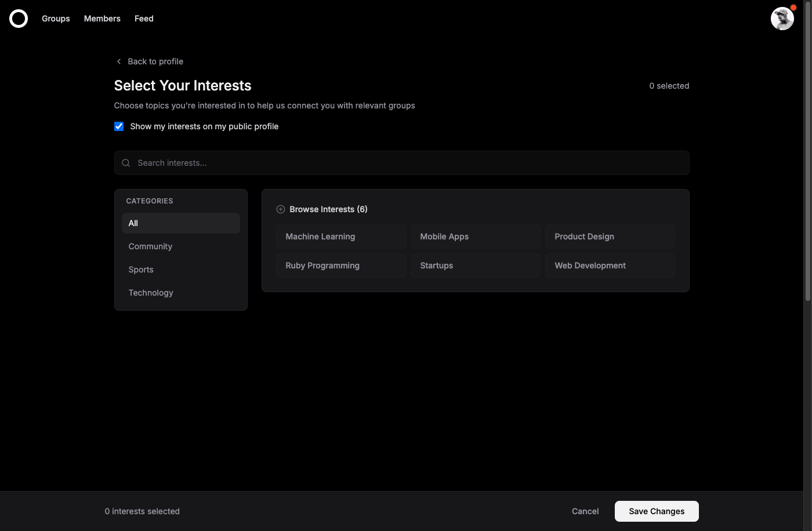
Task: Click the back chevron next to Back to profile
Action: pyautogui.click(x=118, y=61)
